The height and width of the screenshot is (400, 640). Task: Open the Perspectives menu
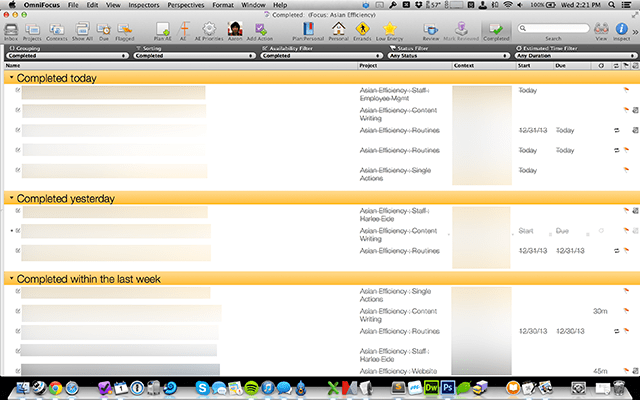[186, 5]
